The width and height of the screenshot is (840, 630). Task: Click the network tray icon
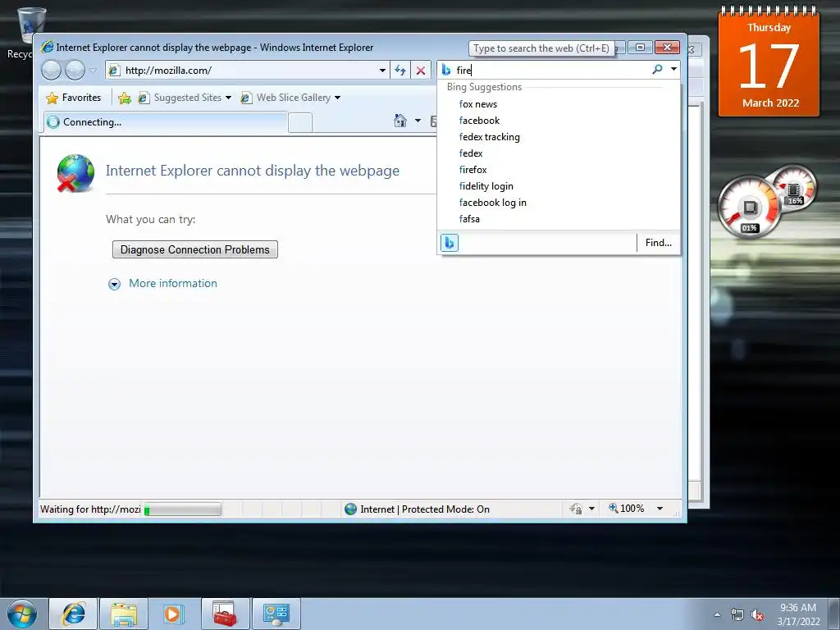pos(737,615)
